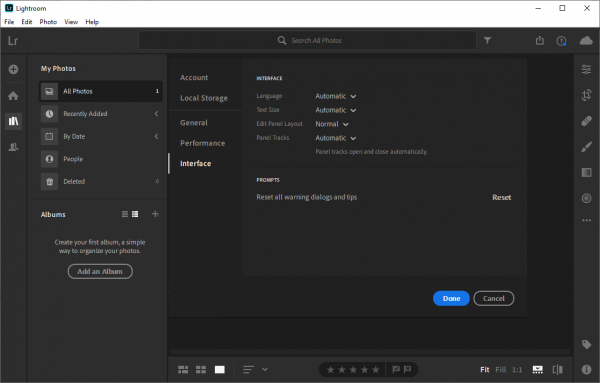Toggle the filmstrip icon
The width and height of the screenshot is (600, 383).
[538, 369]
